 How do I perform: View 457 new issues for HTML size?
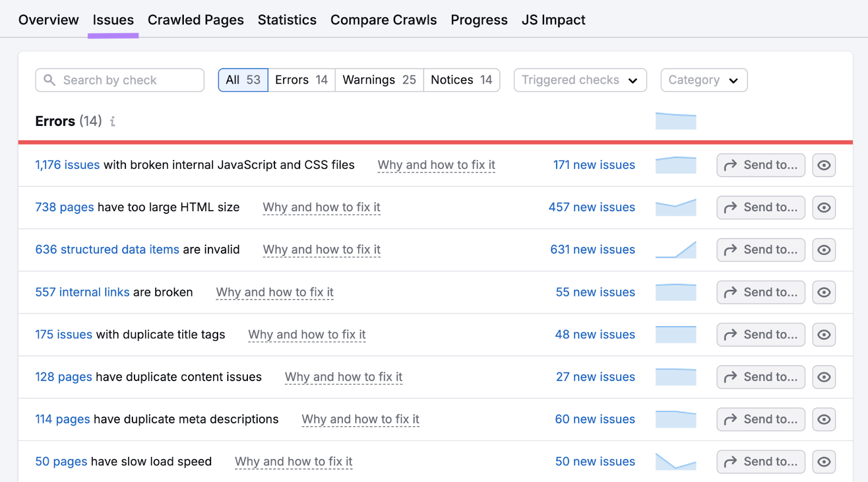click(x=591, y=207)
